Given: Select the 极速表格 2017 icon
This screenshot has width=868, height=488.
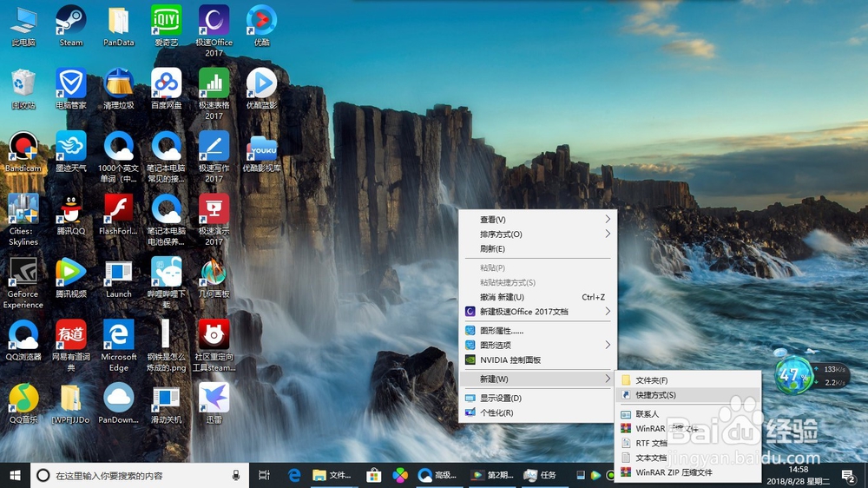Looking at the screenshot, I should click(214, 94).
